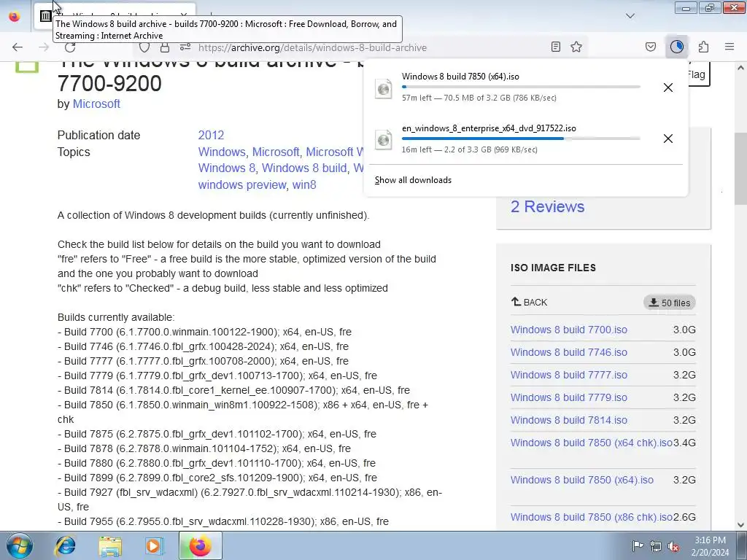Open the Windows topic link
This screenshot has width=747, height=560.
click(222, 152)
